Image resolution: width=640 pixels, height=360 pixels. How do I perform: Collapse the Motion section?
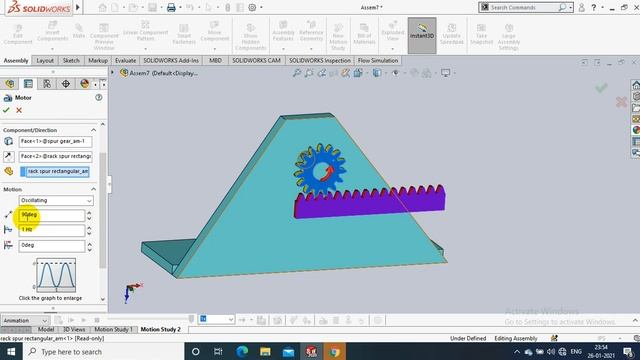pos(93,189)
